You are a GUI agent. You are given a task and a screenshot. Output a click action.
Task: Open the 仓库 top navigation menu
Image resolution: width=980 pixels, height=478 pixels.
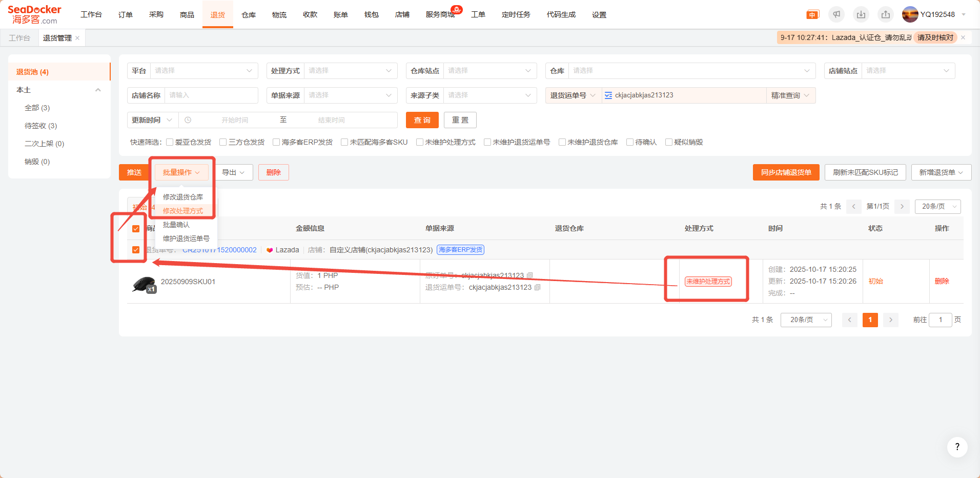click(249, 15)
